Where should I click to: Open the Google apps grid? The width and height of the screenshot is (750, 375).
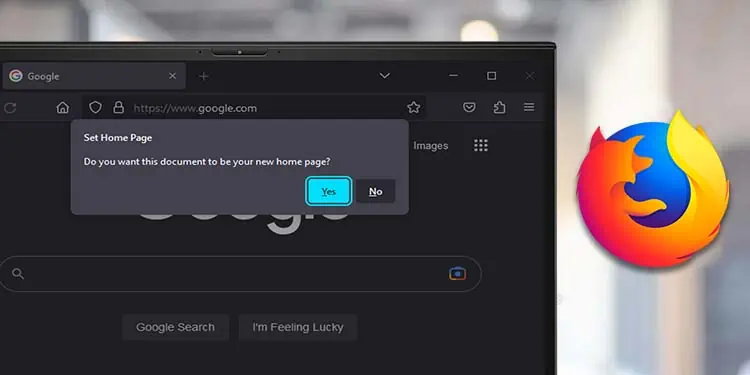[481, 145]
